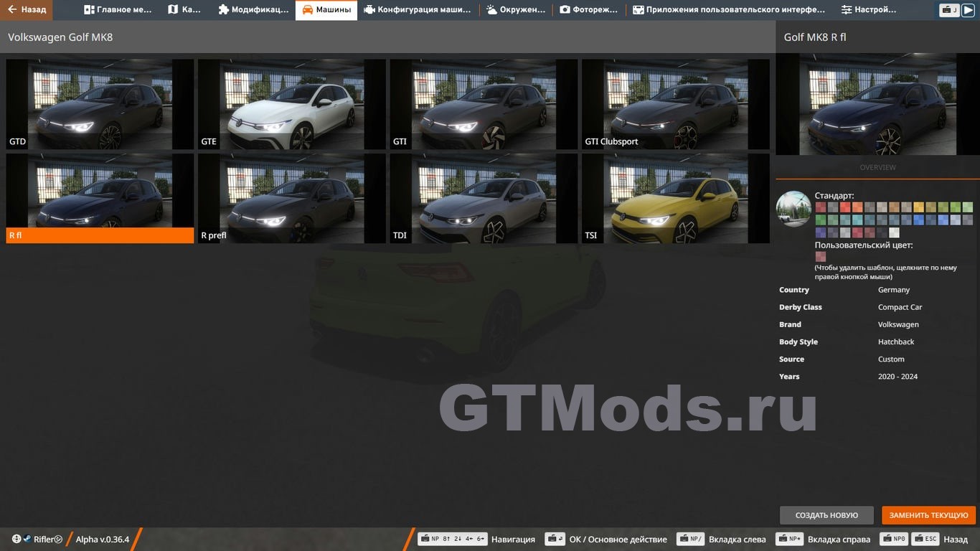Click the Germany country value
Image resolution: width=980 pixels, height=551 pixels.
894,290
